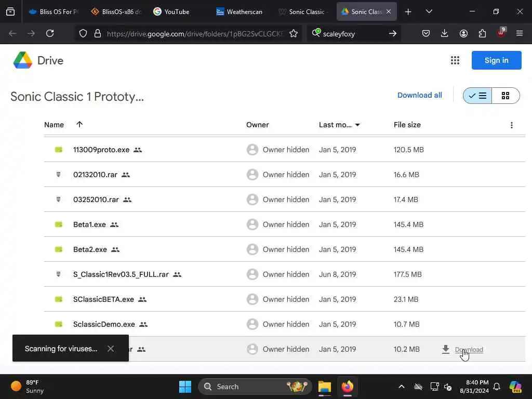This screenshot has height=399, width=532.
Task: Show hidden system tray icons
Action: click(x=402, y=387)
